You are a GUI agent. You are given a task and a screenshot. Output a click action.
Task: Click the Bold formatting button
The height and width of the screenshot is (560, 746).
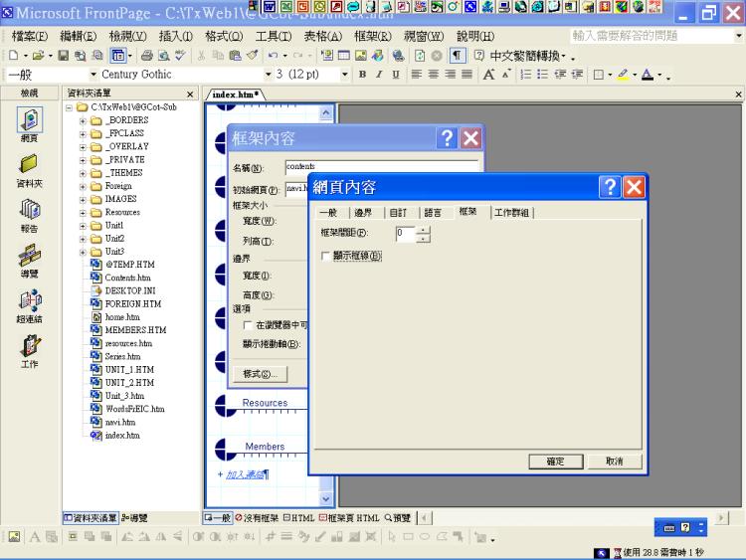click(363, 75)
